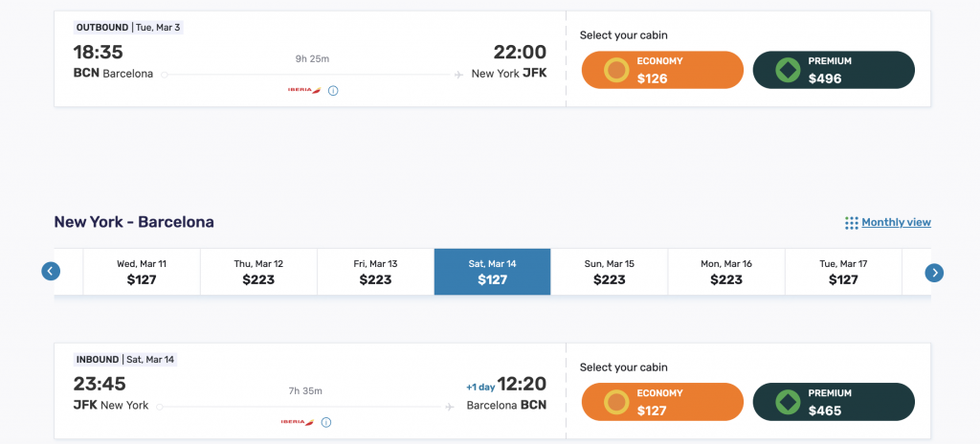This screenshot has width=980, height=444.
Task: Click the Monthly view grid icon
Action: pos(851,223)
